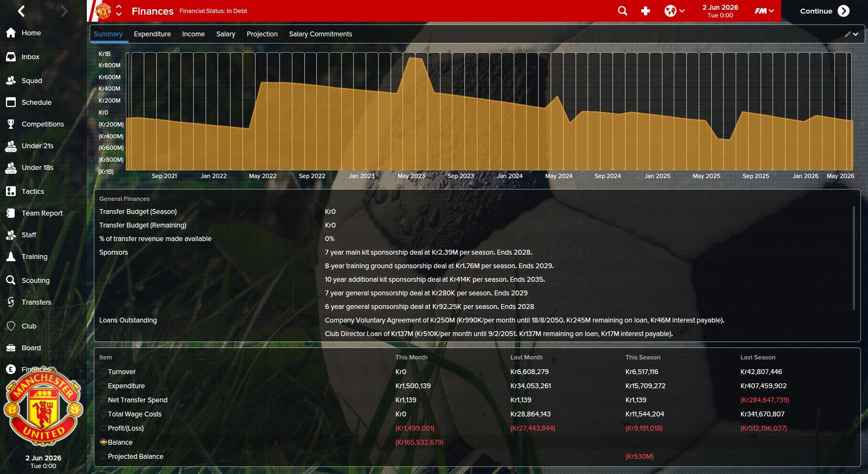Click the 'This Month' column header
The height and width of the screenshot is (474, 868).
[x=411, y=357]
